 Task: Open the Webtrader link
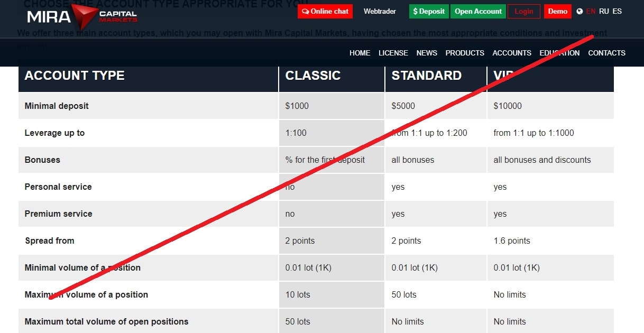tap(380, 11)
